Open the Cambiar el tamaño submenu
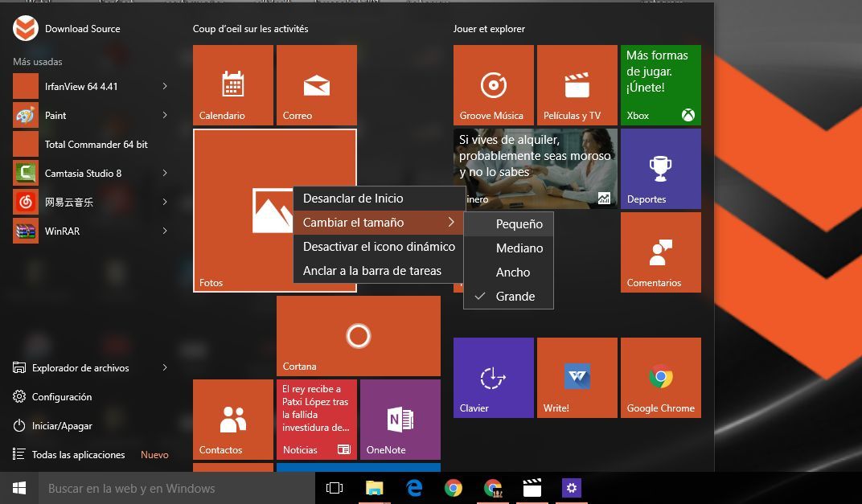 [x=379, y=223]
